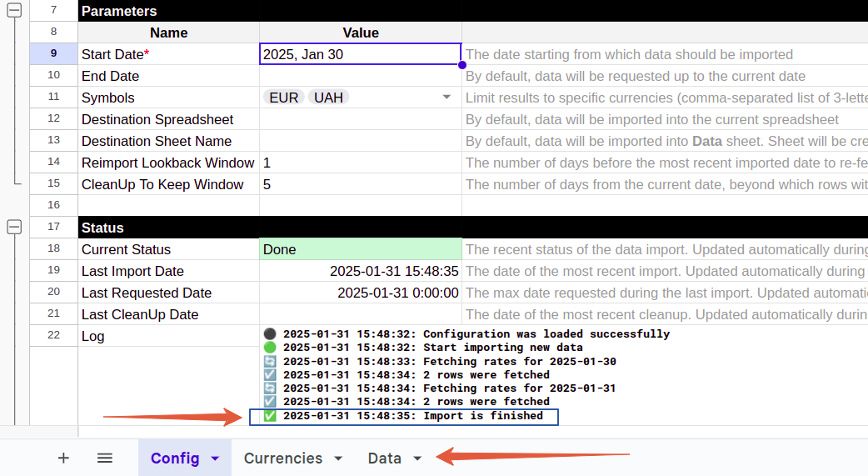
Task: Select row header 9
Action: [53, 53]
